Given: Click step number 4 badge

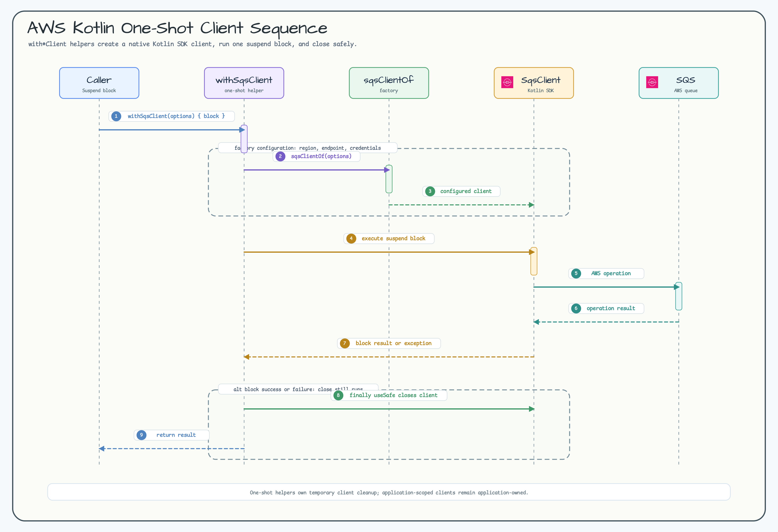Looking at the screenshot, I should click(x=351, y=238).
